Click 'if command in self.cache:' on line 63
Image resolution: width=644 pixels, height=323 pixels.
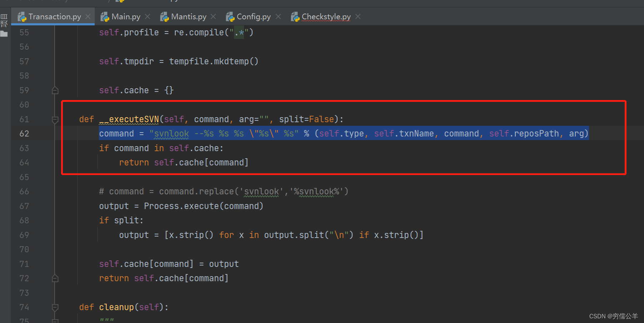161,148
